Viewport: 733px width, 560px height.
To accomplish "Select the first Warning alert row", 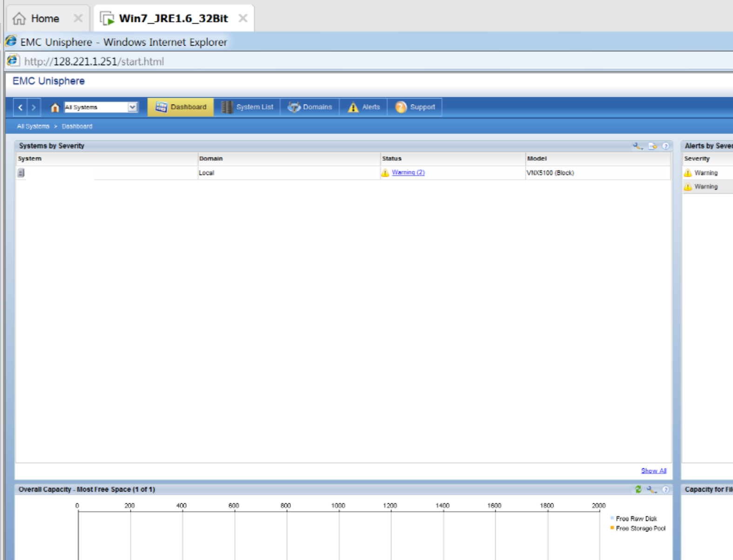I will click(x=707, y=173).
